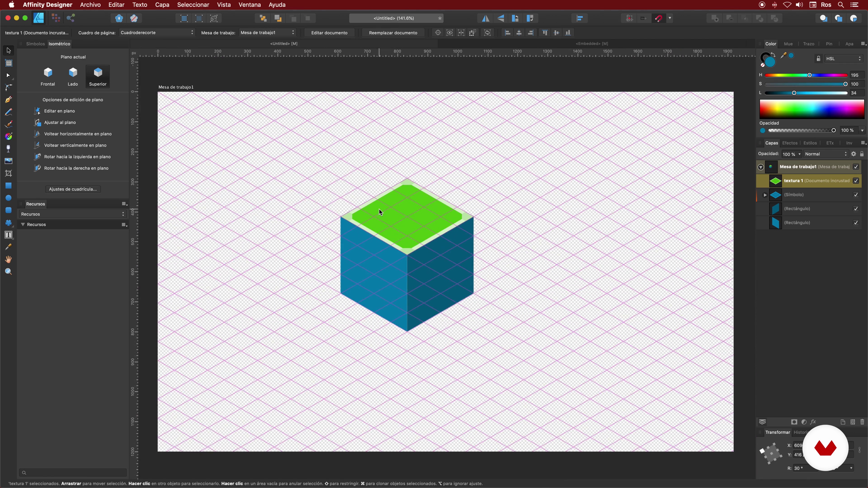The image size is (868, 488).
Task: Switch to Export persona icon
Action: click(71, 18)
